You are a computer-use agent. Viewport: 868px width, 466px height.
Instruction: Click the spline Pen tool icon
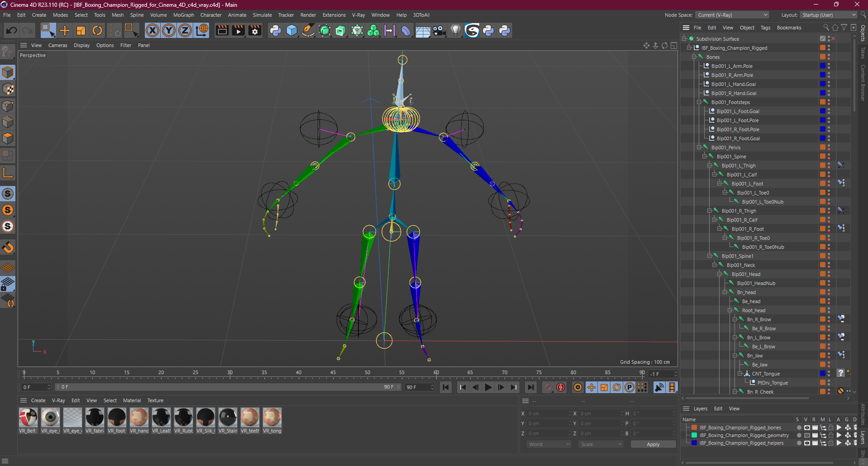coord(308,31)
